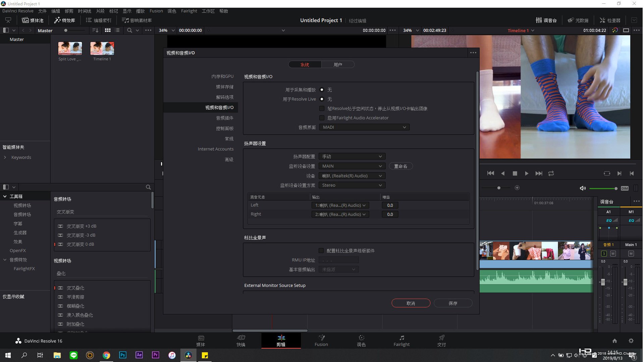Open the Right channel output dropdown
644x362 pixels.
[x=340, y=214]
